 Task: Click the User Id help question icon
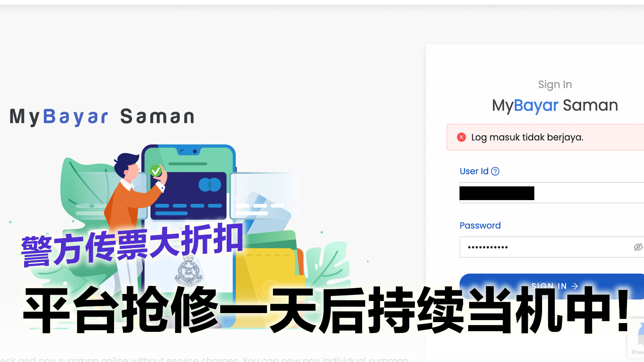495,171
